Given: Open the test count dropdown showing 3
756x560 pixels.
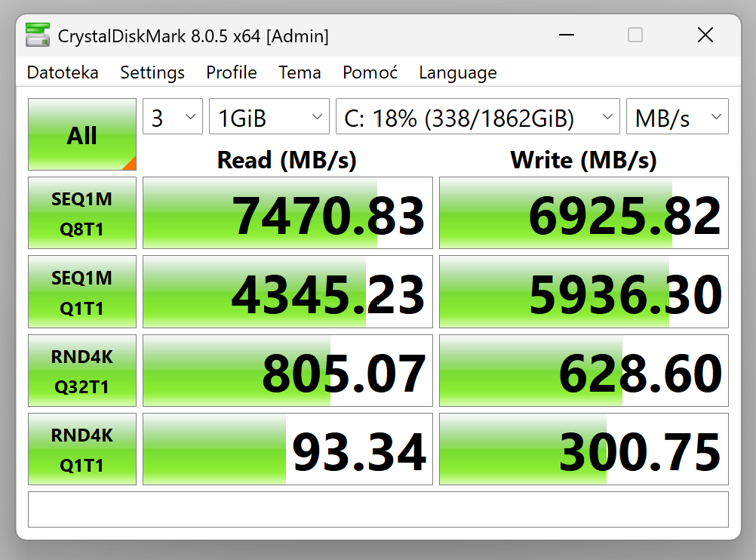Looking at the screenshot, I should (173, 118).
